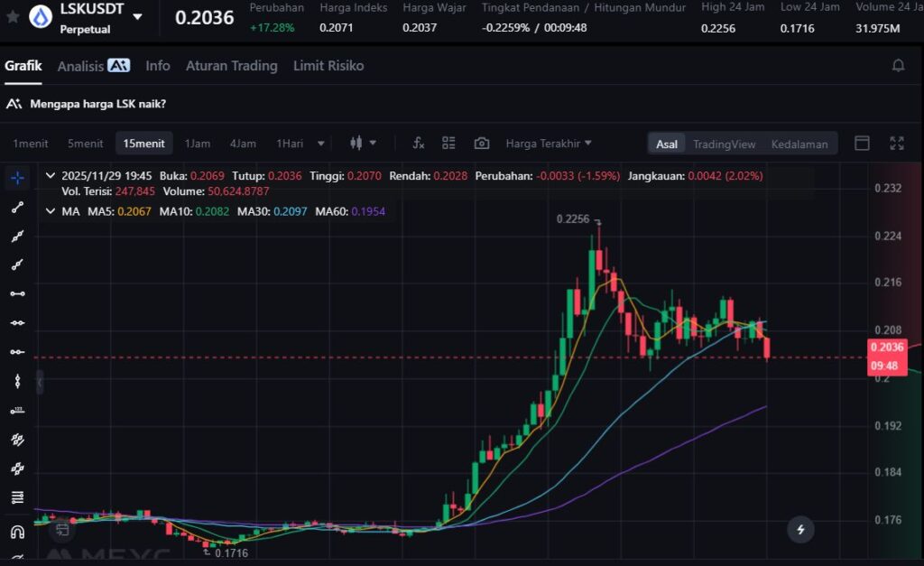Click the lightning quick order button

[800, 529]
